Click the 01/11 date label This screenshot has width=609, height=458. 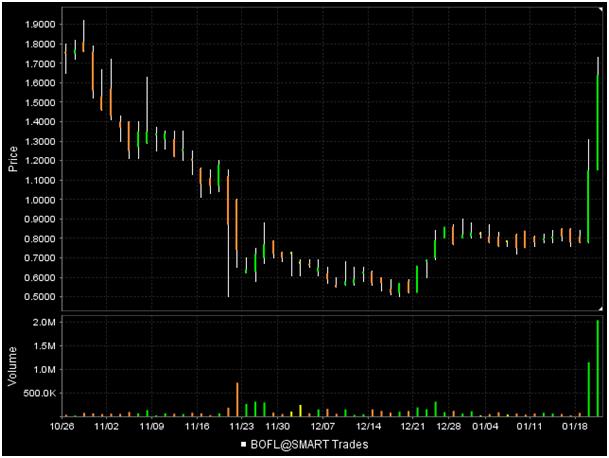(x=529, y=426)
